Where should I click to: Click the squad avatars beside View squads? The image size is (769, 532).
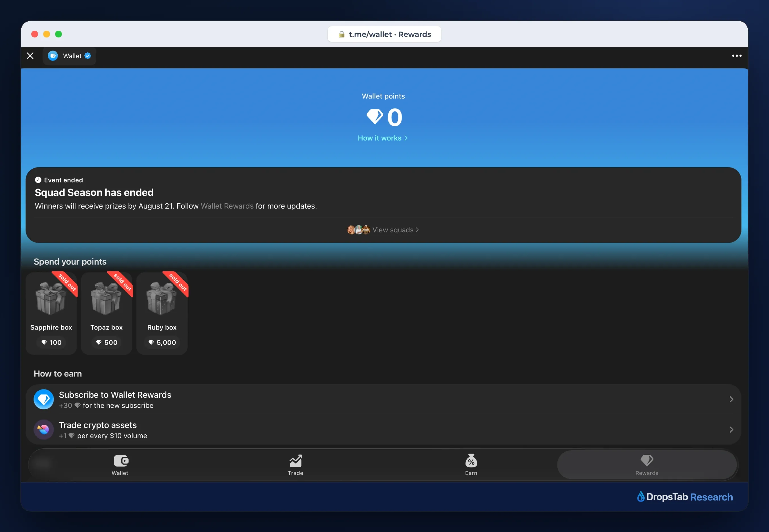pyautogui.click(x=359, y=230)
